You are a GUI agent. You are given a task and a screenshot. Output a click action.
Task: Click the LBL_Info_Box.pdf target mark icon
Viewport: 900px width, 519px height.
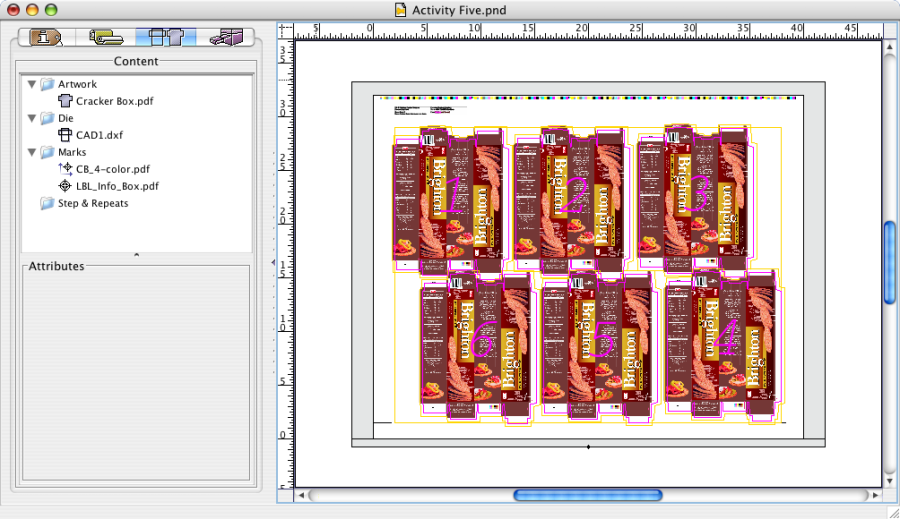coord(65,186)
